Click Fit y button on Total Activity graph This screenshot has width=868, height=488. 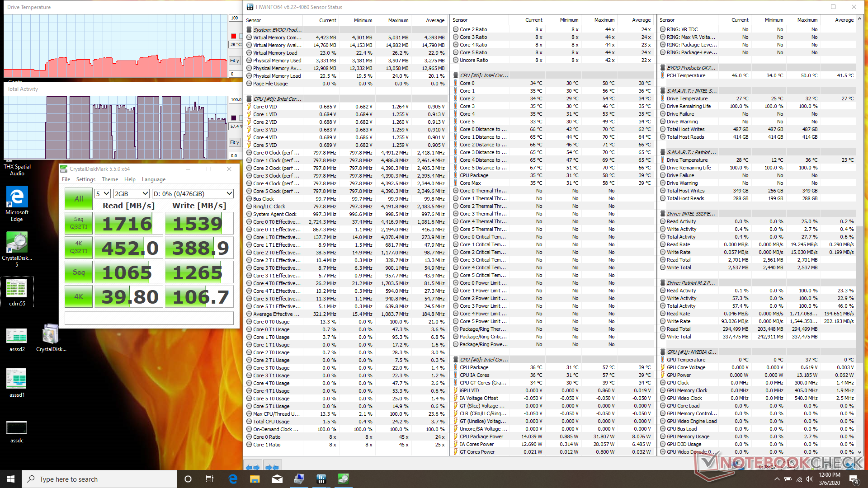click(x=235, y=142)
